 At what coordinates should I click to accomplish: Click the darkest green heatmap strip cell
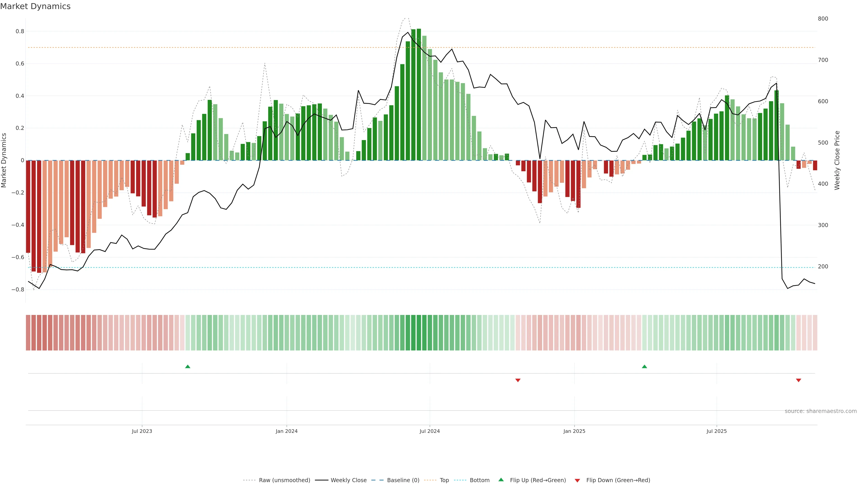coord(418,333)
